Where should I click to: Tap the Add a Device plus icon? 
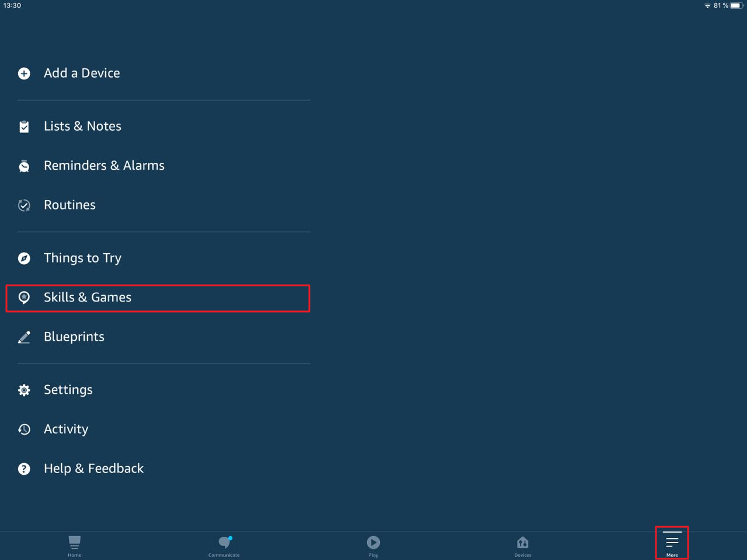(24, 73)
